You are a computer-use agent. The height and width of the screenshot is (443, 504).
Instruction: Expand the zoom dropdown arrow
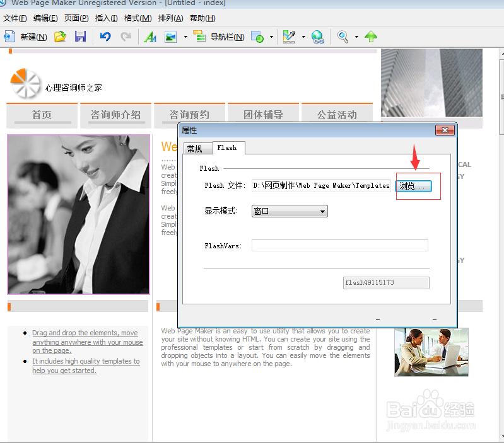click(x=356, y=37)
